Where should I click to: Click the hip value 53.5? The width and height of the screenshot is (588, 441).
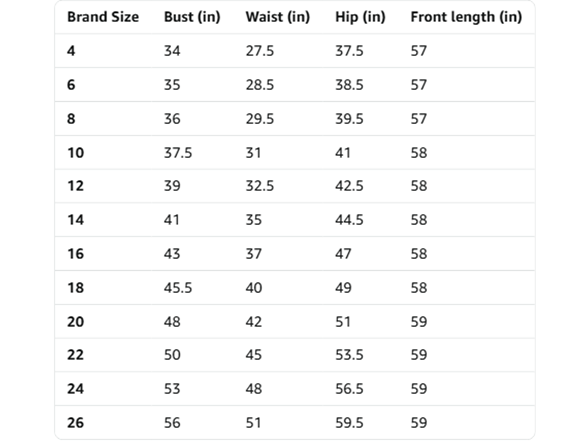(x=350, y=355)
